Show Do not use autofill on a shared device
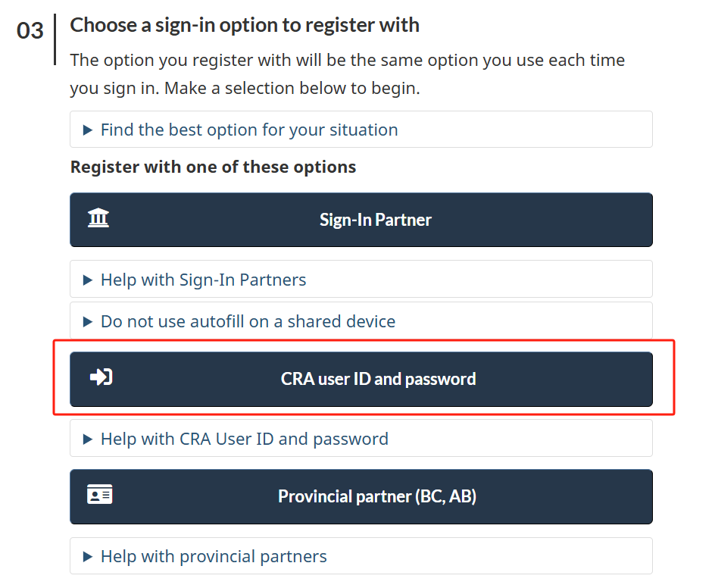 [248, 321]
